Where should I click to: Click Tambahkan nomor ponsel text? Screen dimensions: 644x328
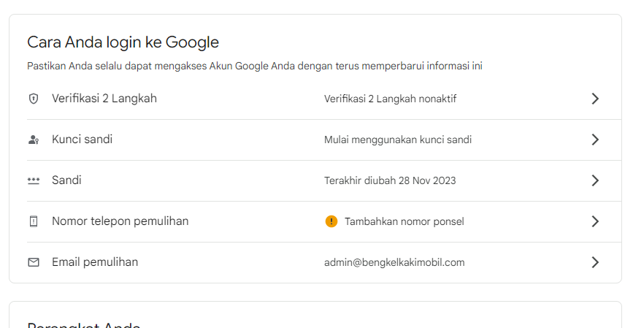pyautogui.click(x=405, y=221)
